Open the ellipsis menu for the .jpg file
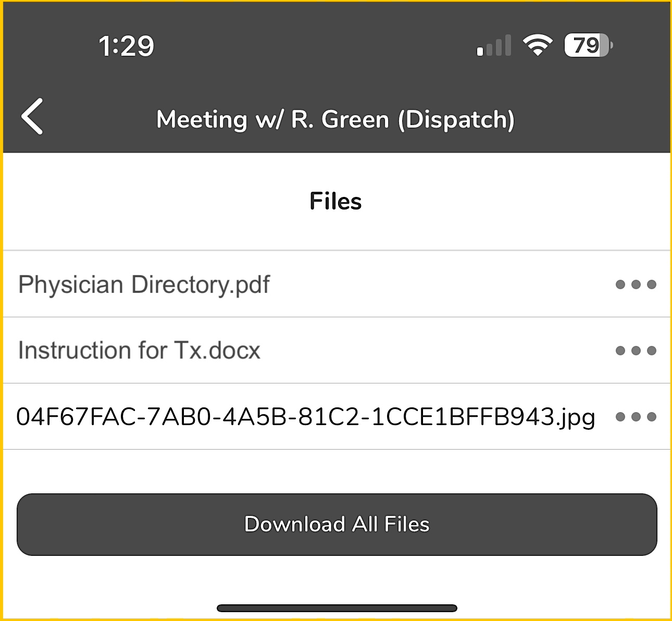The image size is (672, 621). (636, 417)
